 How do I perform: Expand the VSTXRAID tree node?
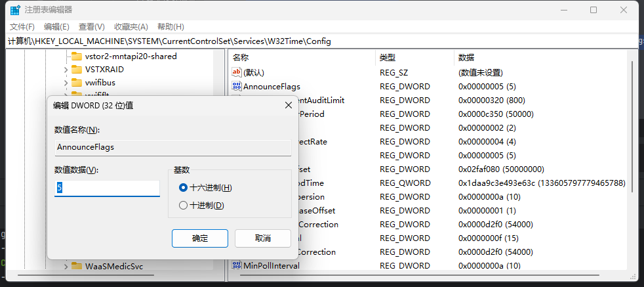66,70
